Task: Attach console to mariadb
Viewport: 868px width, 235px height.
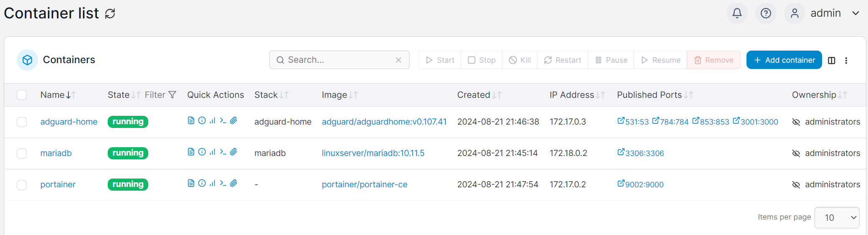Action: click(x=234, y=152)
